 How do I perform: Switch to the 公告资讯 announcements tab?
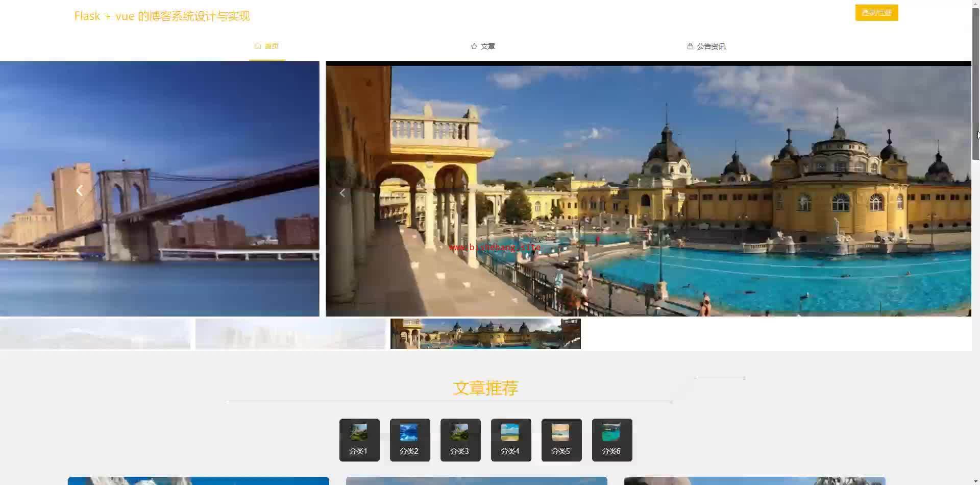(x=706, y=46)
